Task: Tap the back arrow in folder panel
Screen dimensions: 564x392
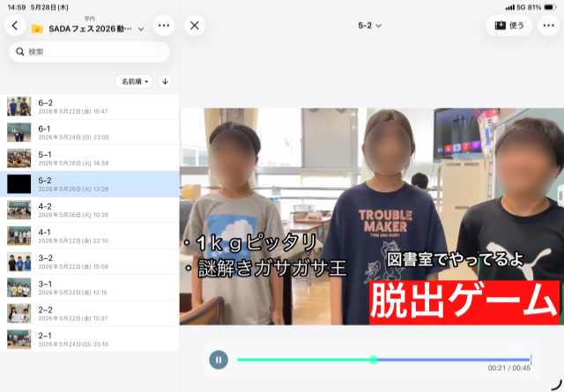Action: (x=15, y=26)
